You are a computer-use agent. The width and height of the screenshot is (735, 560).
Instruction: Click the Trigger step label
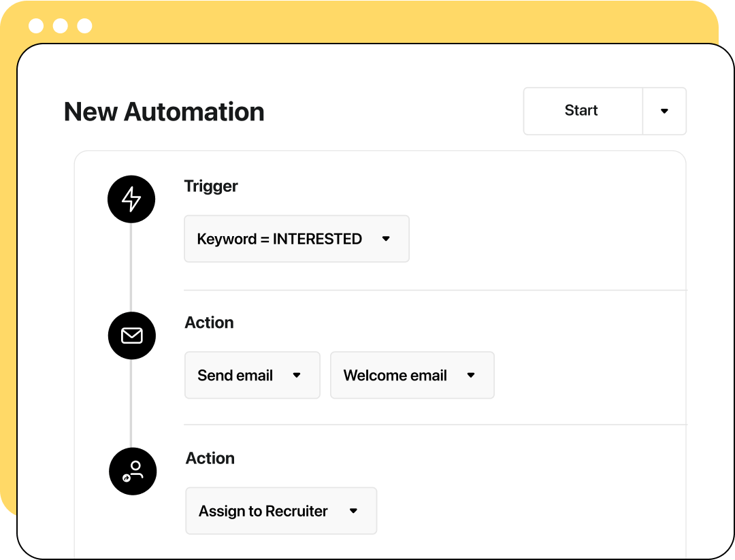click(x=211, y=186)
